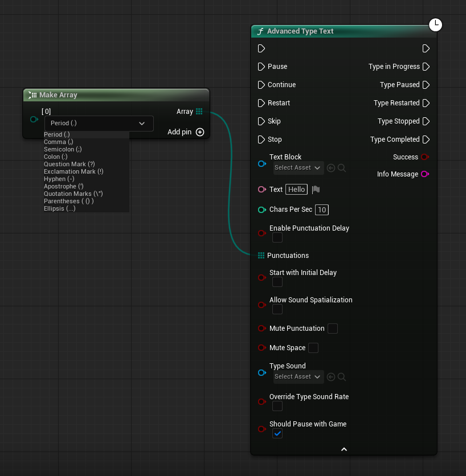466x476 pixels.
Task: Click the main execution input pin
Action: pos(261,48)
